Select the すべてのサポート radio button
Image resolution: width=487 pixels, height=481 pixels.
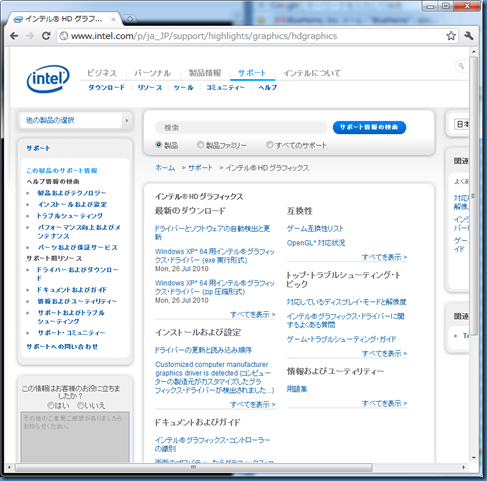tap(269, 145)
